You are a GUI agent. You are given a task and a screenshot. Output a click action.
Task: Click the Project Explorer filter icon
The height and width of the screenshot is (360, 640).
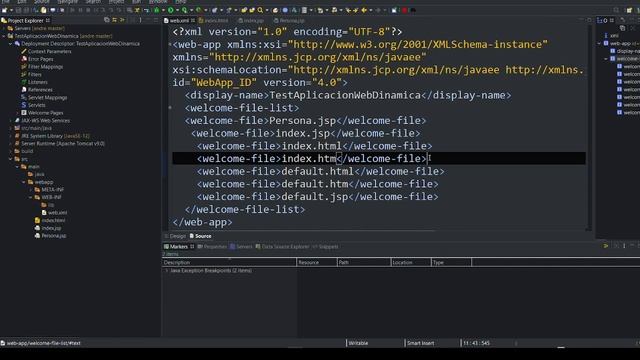pyautogui.click(x=122, y=20)
